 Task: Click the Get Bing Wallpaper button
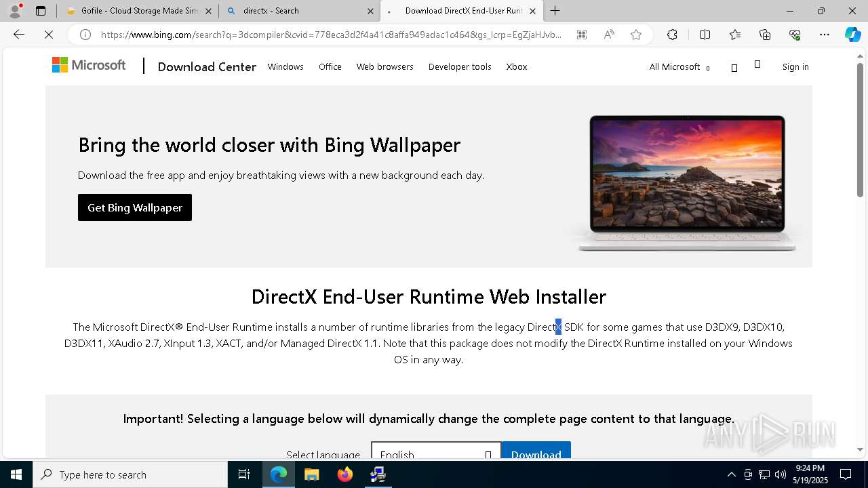pyautogui.click(x=135, y=207)
